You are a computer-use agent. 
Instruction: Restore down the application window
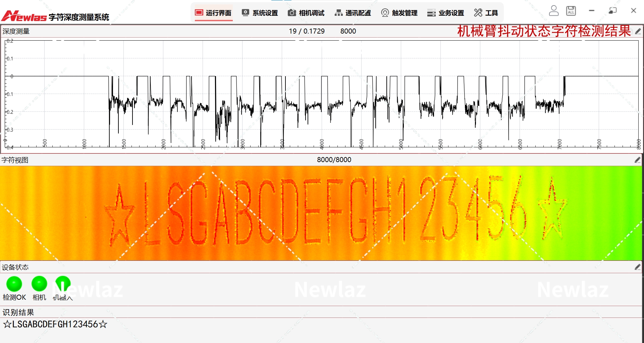pyautogui.click(x=612, y=11)
